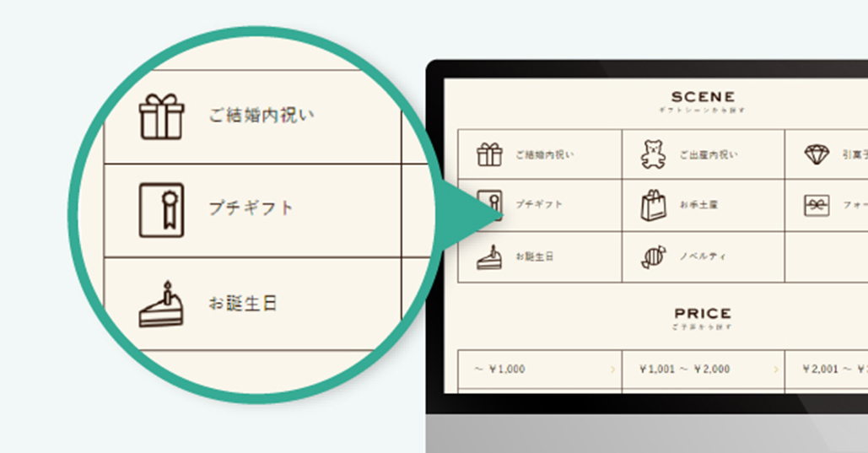The image size is (868, 453).
Task: Open the magnified ご結婚内祝い label
Action: (261, 116)
